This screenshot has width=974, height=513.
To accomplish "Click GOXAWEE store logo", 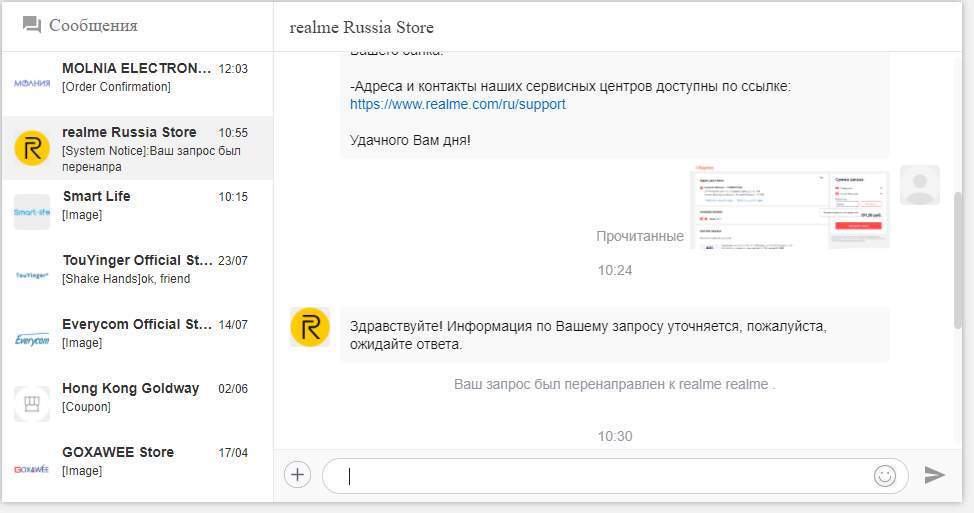I will coord(32,469).
